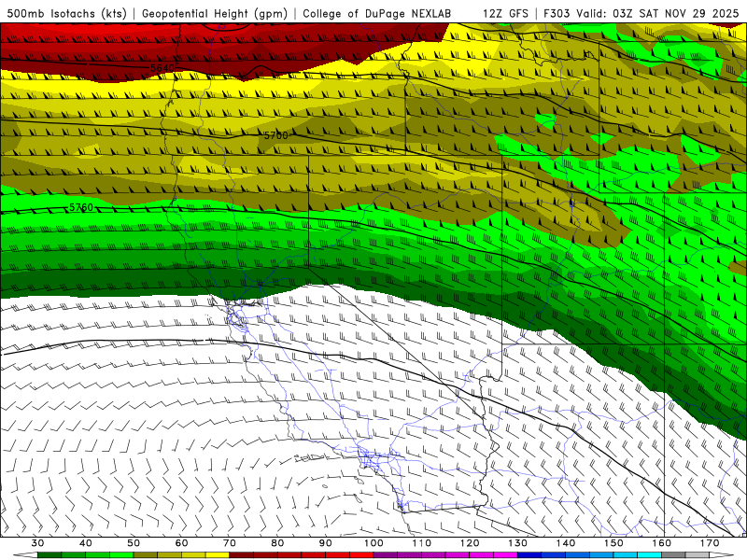Click the 'College of DuPage NEXLAB' text
The width and height of the screenshot is (747, 560).
(x=377, y=13)
